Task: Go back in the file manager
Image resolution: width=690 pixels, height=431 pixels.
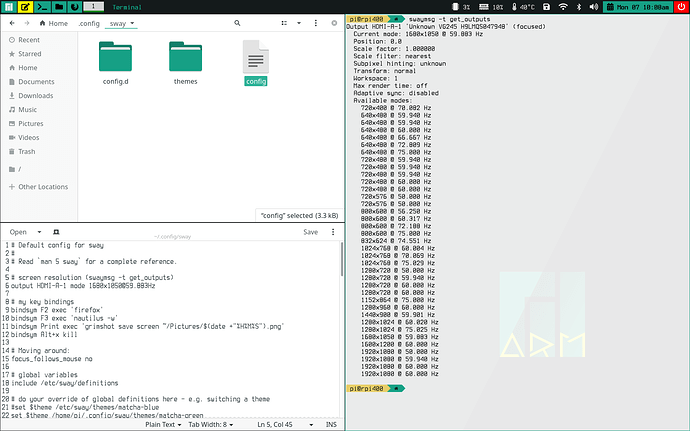Action: tap(12, 23)
